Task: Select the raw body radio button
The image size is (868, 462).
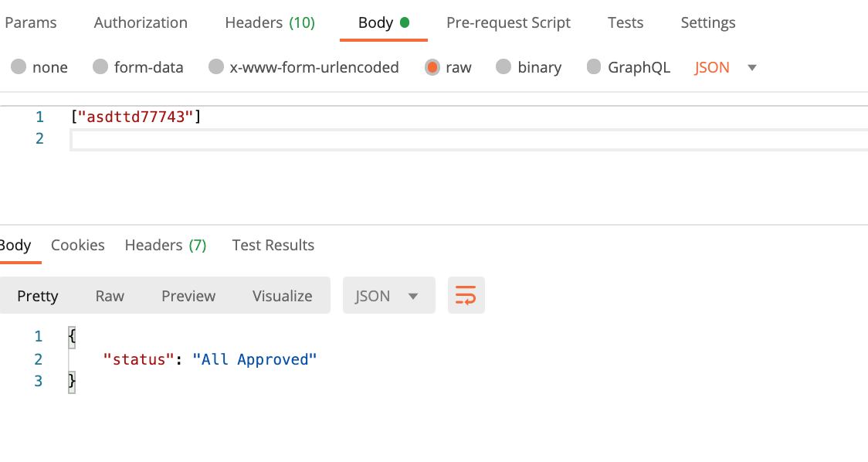Action: click(x=432, y=67)
